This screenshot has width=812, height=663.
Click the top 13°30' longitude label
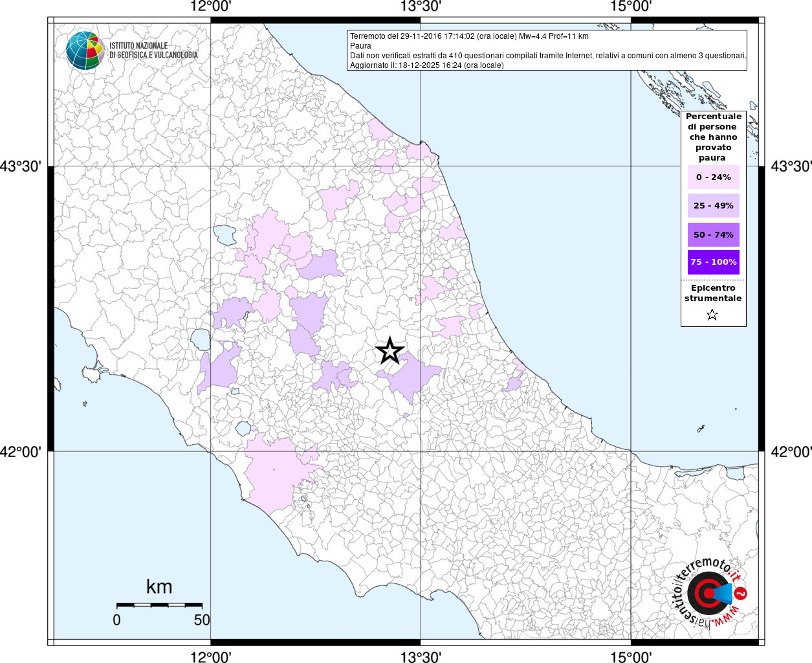click(421, 7)
